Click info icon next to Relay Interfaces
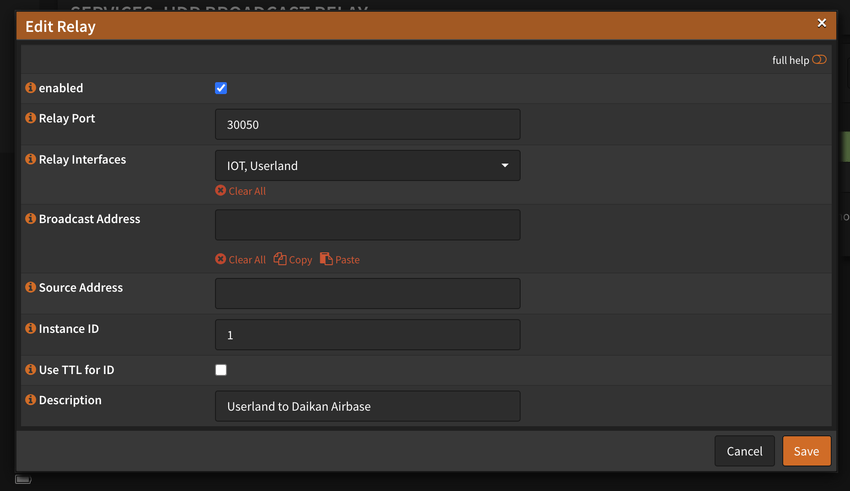 30,159
